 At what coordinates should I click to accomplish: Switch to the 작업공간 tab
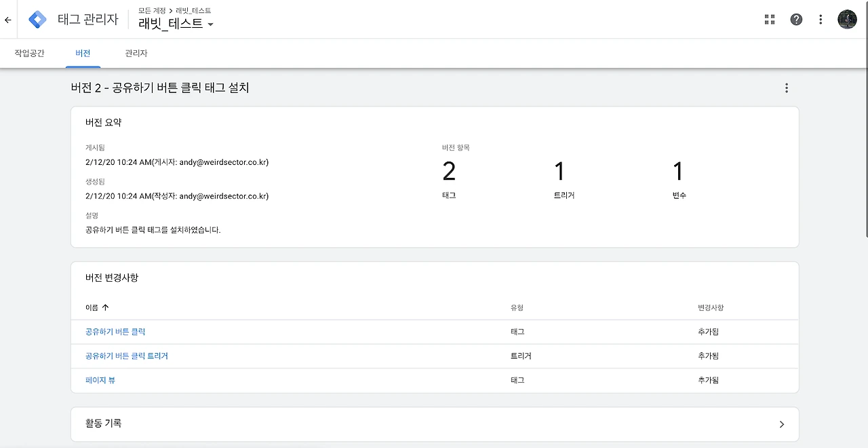tap(29, 53)
